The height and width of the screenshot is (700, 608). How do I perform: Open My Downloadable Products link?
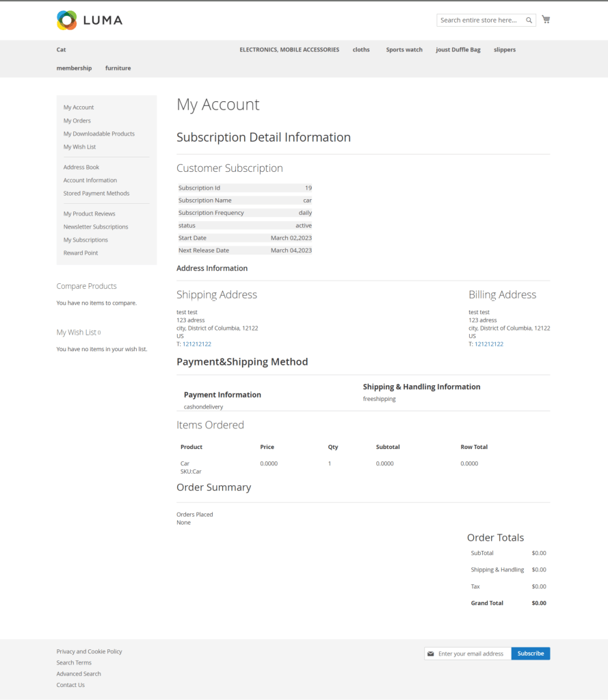99,133
